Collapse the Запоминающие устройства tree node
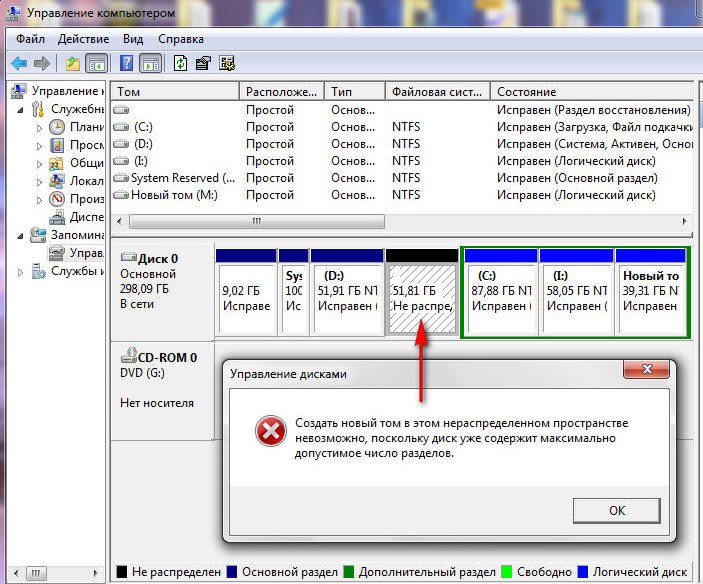This screenshot has width=703, height=584. [20, 236]
